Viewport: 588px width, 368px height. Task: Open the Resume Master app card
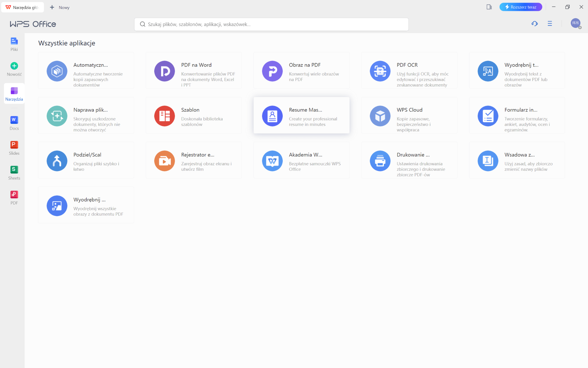click(x=301, y=115)
